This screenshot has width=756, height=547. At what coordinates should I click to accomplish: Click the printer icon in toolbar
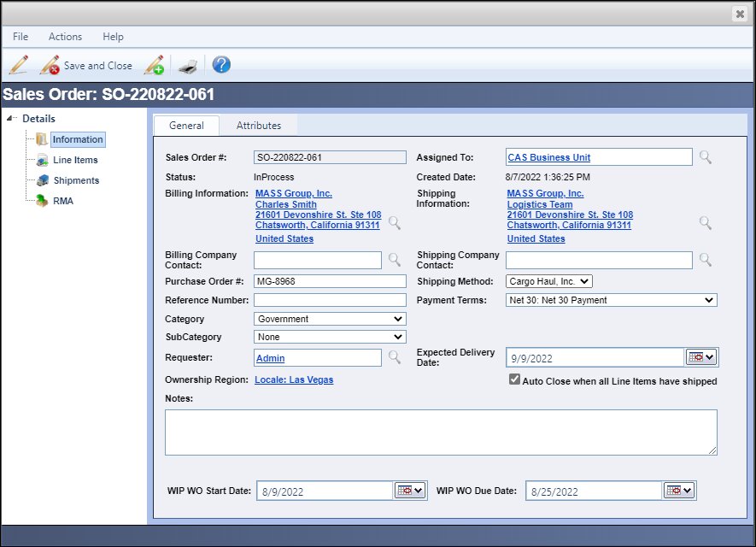(188, 66)
